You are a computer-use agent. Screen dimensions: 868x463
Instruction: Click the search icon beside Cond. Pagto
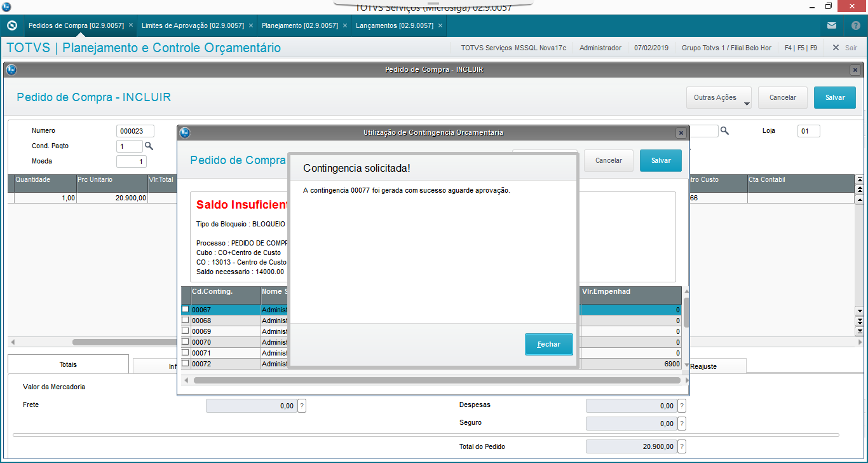coord(149,146)
